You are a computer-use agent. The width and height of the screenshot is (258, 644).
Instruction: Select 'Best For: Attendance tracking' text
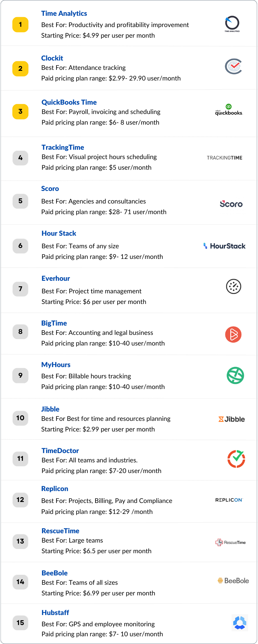[x=84, y=68]
